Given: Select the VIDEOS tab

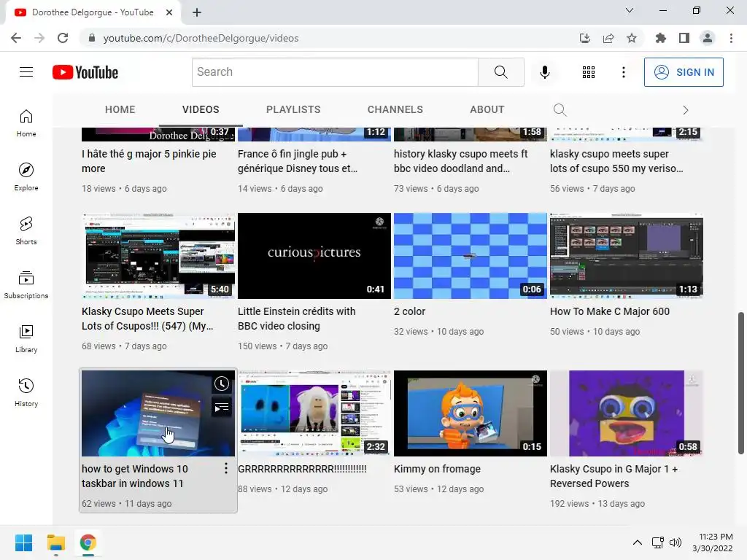Looking at the screenshot, I should (201, 109).
